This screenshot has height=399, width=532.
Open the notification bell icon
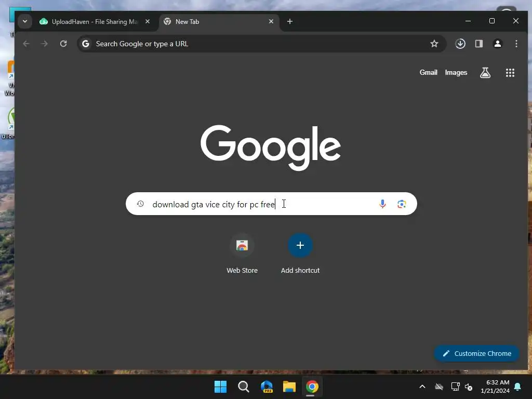click(x=518, y=387)
